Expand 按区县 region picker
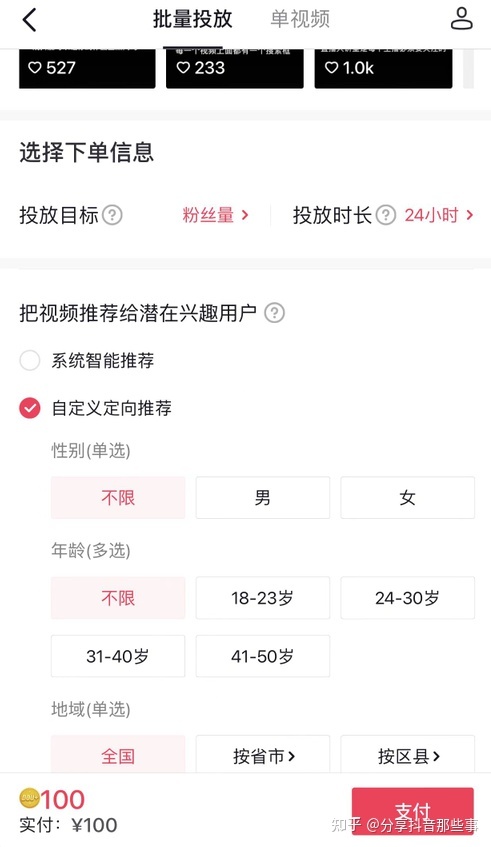The width and height of the screenshot is (491, 847). click(x=408, y=755)
